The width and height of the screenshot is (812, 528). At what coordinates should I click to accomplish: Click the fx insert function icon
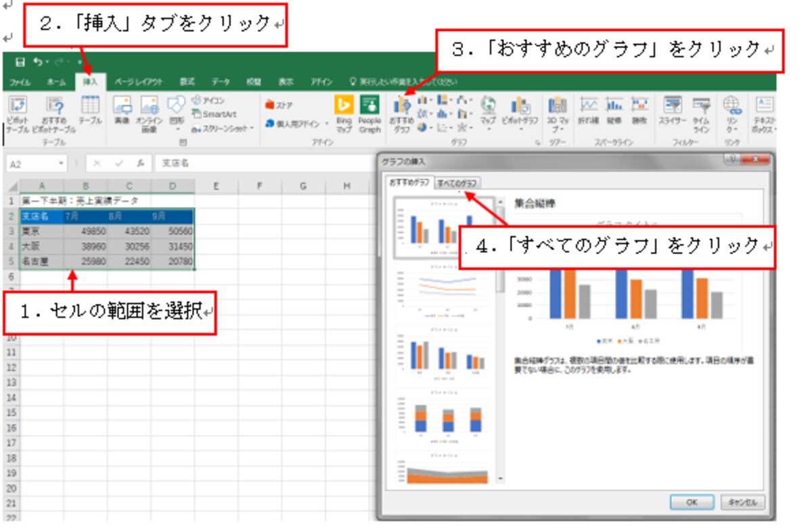point(140,164)
